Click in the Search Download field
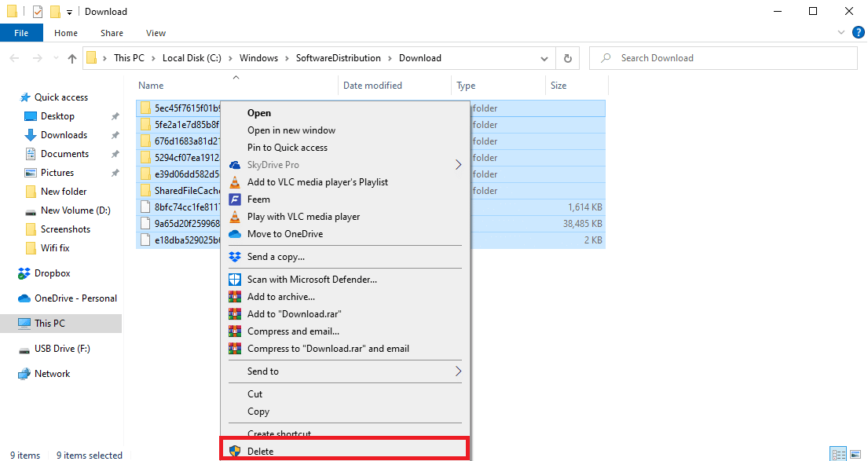 point(723,58)
